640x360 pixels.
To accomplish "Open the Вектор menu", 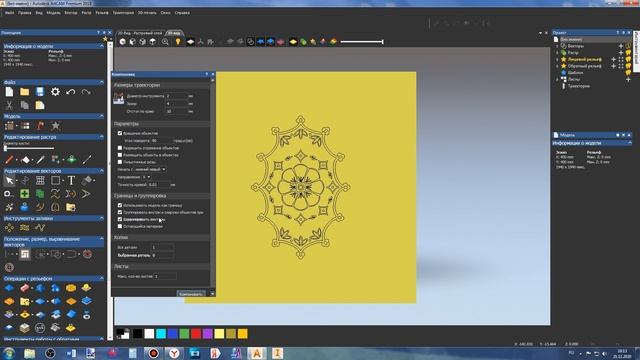I will 71,13.
